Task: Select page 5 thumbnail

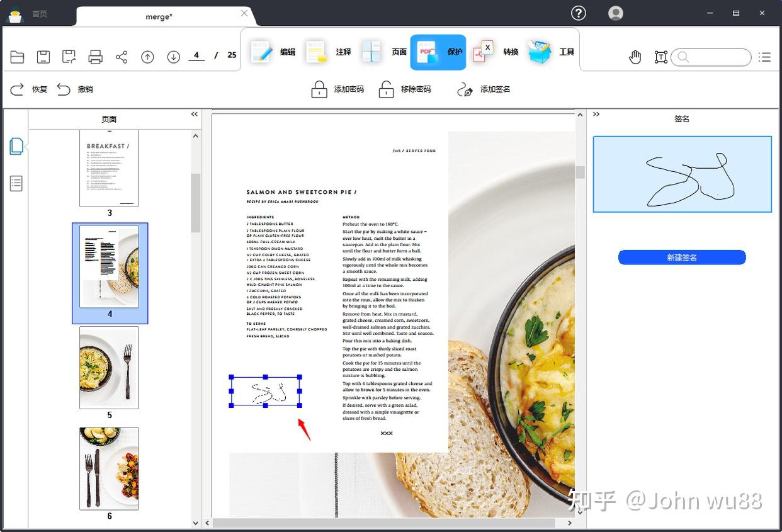Action: tap(109, 368)
